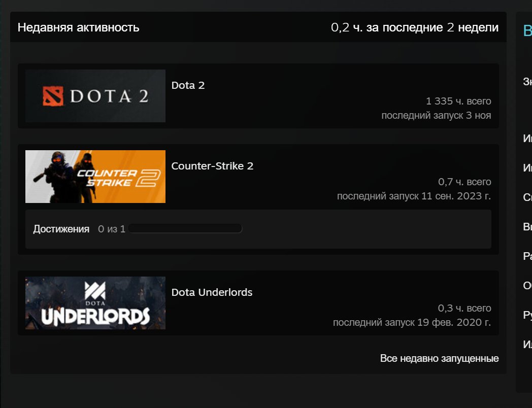Click the white Underlords emblem above DOTA text
Image resolution: width=532 pixels, height=408 pixels.
tap(95, 291)
